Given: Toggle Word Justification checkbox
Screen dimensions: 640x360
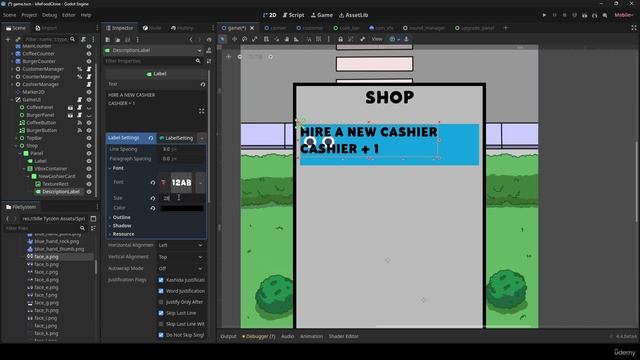Looking at the screenshot, I should coord(161,291).
